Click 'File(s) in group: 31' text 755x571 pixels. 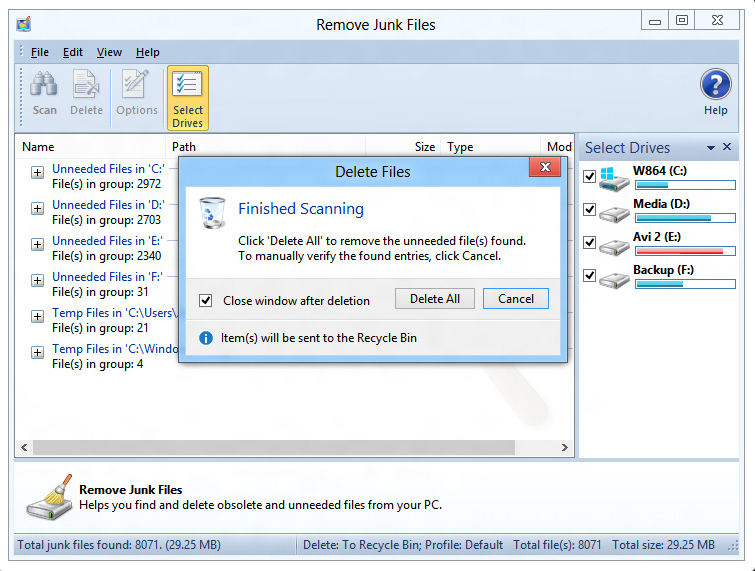(100, 292)
